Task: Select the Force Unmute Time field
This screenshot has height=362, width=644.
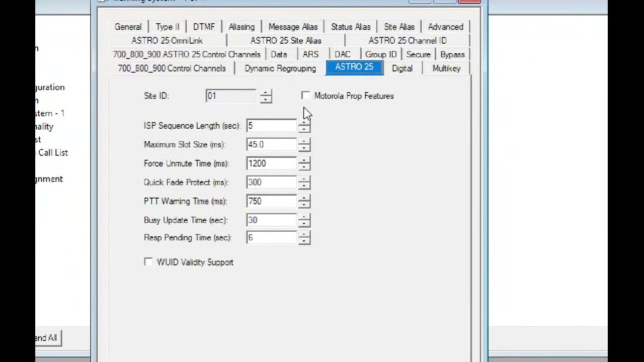Action: 272,163
